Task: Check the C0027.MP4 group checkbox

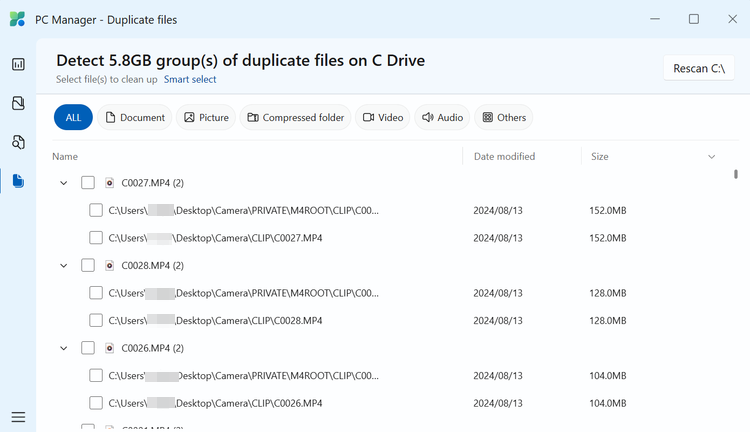Action: pyautogui.click(x=88, y=183)
